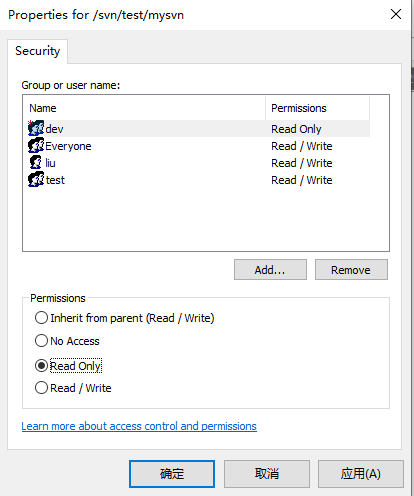Select the liu user icon
This screenshot has width=414, height=496.
point(36,163)
